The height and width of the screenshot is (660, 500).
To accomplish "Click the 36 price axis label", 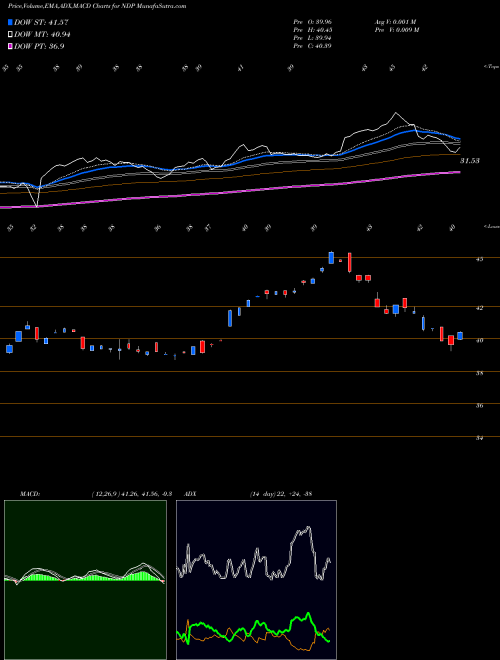I will pyautogui.click(x=479, y=406).
